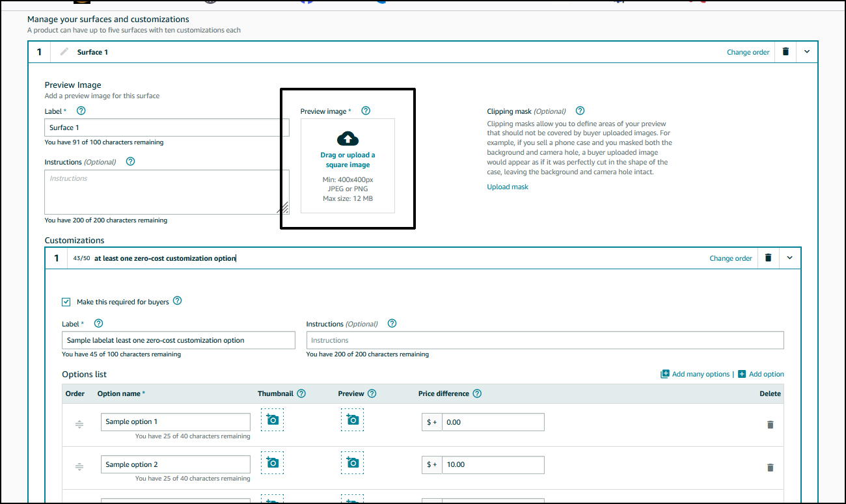Open help icon next to Clipping mask
Image resolution: width=846 pixels, height=504 pixels.
(x=580, y=111)
